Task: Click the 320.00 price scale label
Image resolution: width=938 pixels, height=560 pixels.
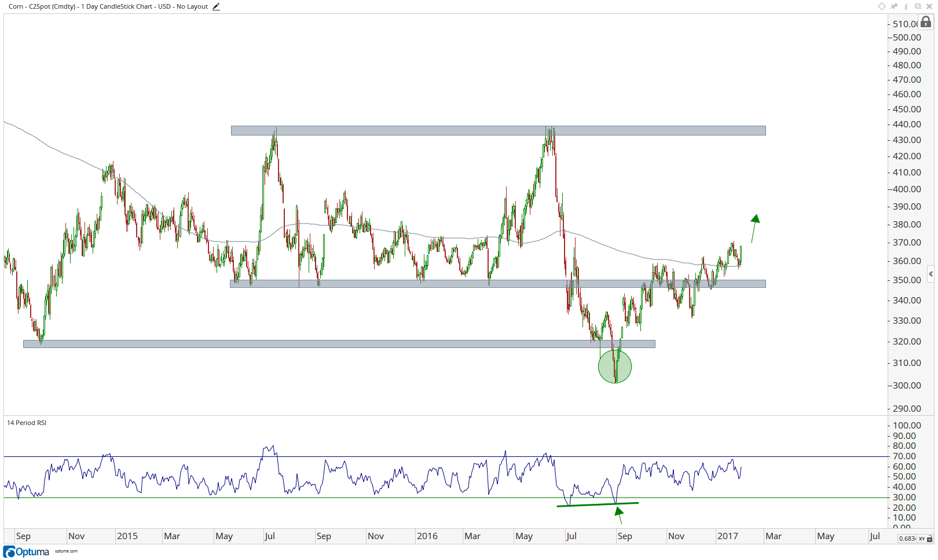Action: (907, 342)
